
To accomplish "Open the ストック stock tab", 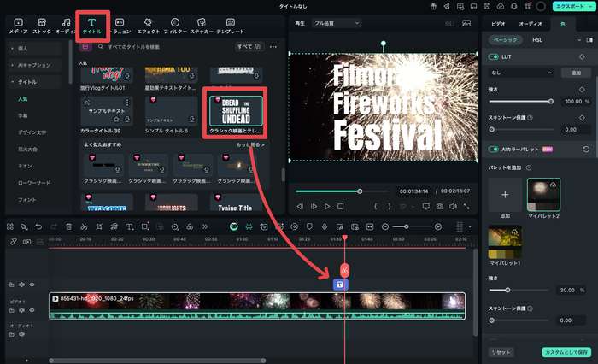I will coord(42,26).
